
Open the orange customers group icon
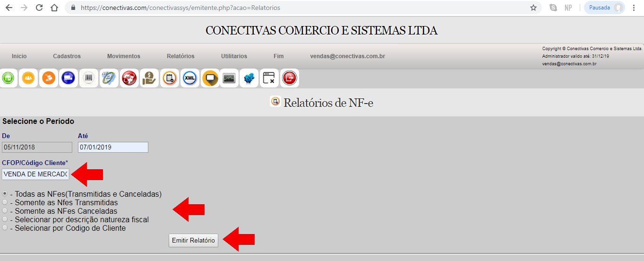[x=28, y=78]
